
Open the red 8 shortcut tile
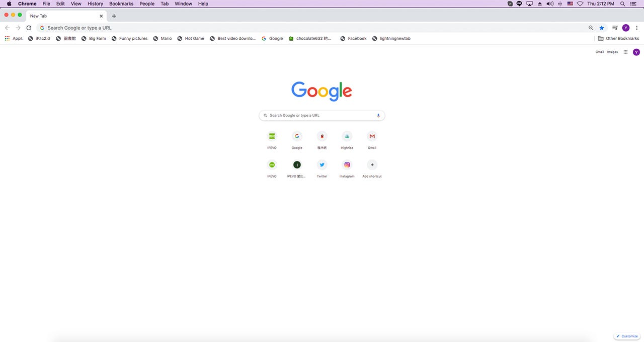coord(322,140)
